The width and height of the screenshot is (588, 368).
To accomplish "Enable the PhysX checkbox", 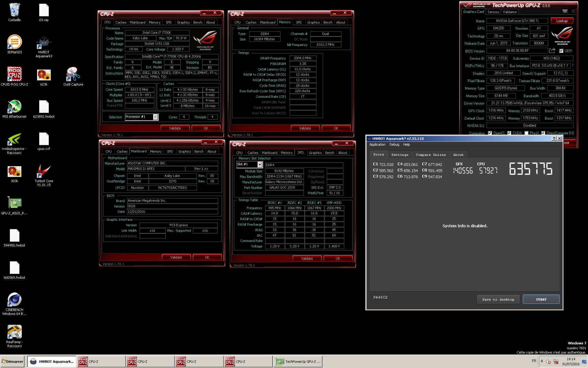I will pos(526,133).
